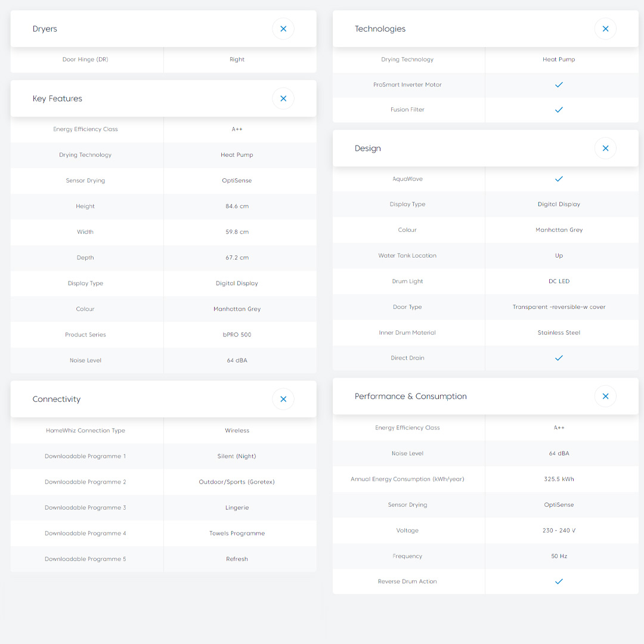This screenshot has width=644, height=644.
Task: Click the Downloadable Programme 2 label
Action: pyautogui.click(x=85, y=482)
